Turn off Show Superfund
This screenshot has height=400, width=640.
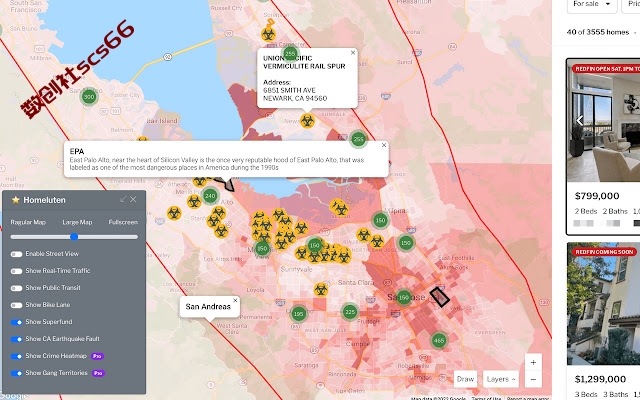click(16, 322)
